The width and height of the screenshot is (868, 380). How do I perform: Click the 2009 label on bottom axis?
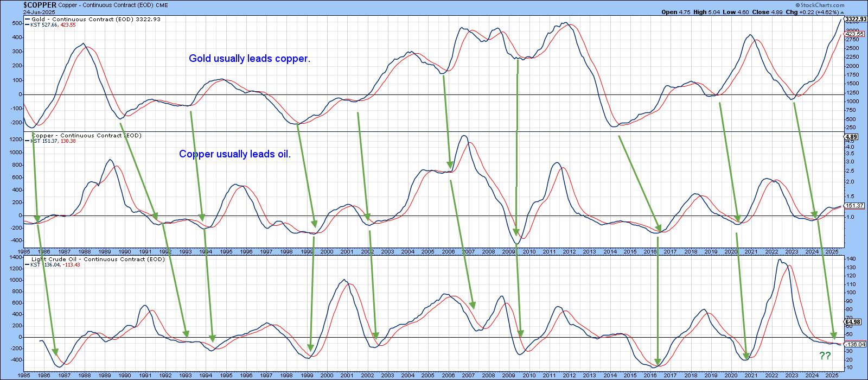(x=508, y=375)
